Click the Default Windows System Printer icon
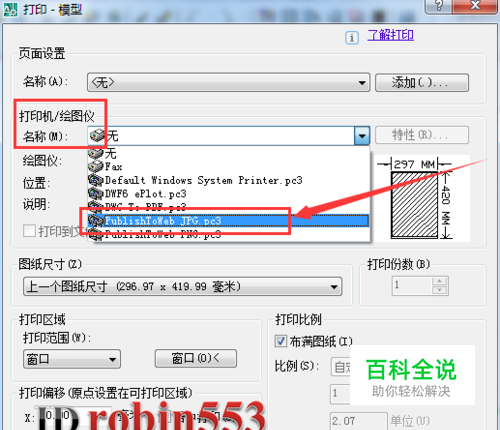 click(x=96, y=180)
